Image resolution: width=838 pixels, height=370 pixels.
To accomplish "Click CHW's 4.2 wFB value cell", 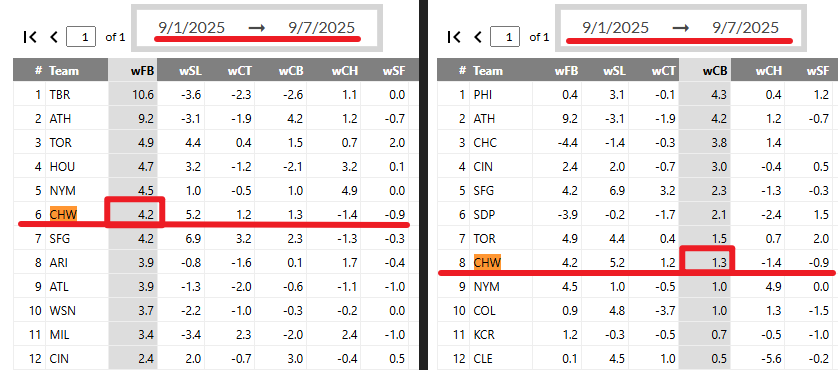I will coord(134,212).
